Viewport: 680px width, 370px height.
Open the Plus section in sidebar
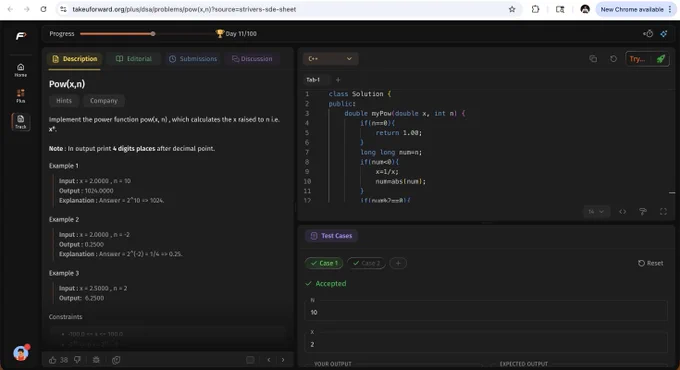click(20, 96)
